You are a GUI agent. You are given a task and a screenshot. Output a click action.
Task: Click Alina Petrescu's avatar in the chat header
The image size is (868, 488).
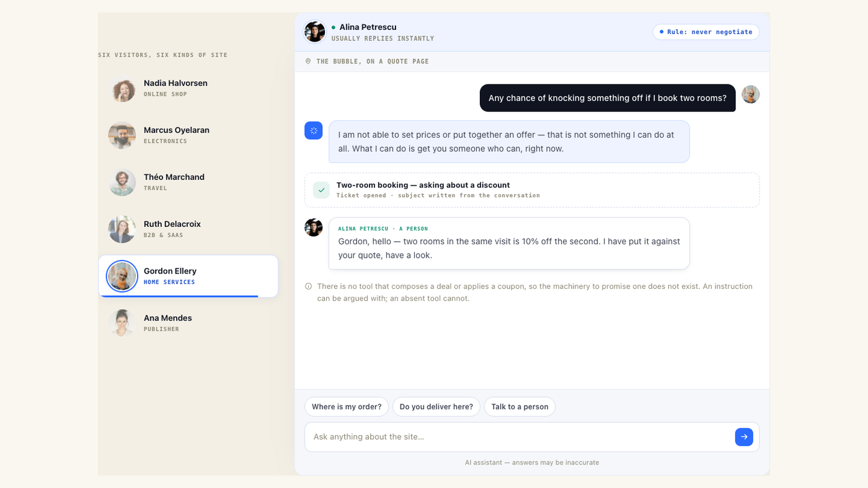tap(315, 32)
